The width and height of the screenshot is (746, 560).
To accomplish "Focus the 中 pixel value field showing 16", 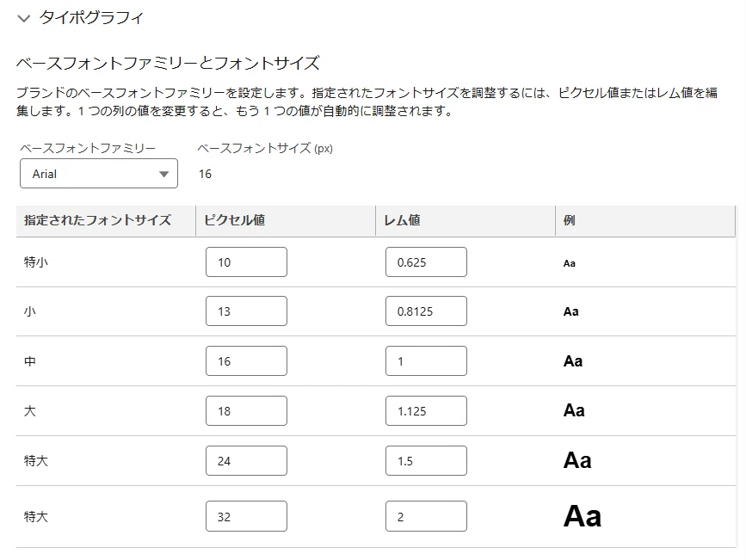I will point(246,361).
